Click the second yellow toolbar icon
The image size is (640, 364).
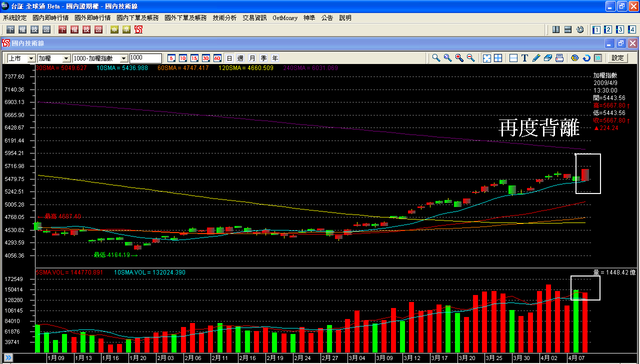[127, 30]
